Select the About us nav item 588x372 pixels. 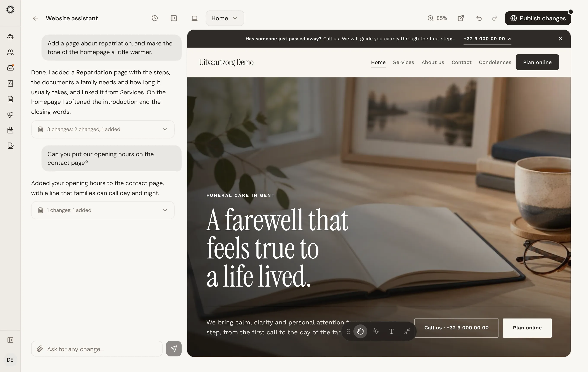pos(433,62)
